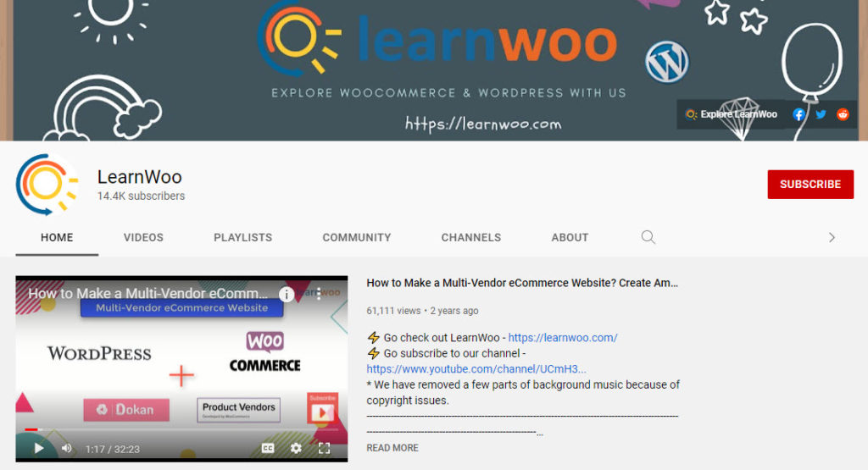Click the LearnWoo channel avatar
This screenshot has height=470, width=868.
[46, 185]
